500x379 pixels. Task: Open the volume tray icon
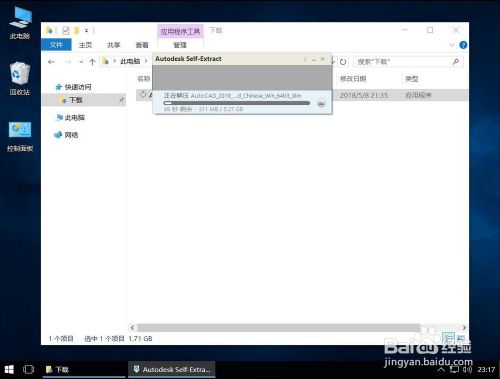(x=467, y=369)
